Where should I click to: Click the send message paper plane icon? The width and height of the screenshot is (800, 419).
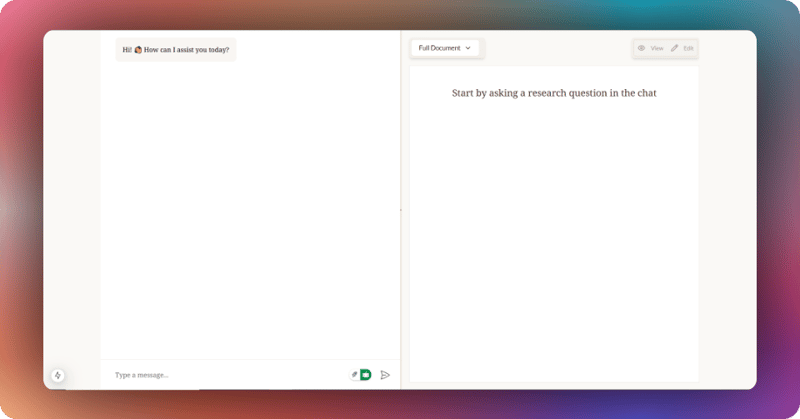point(385,375)
